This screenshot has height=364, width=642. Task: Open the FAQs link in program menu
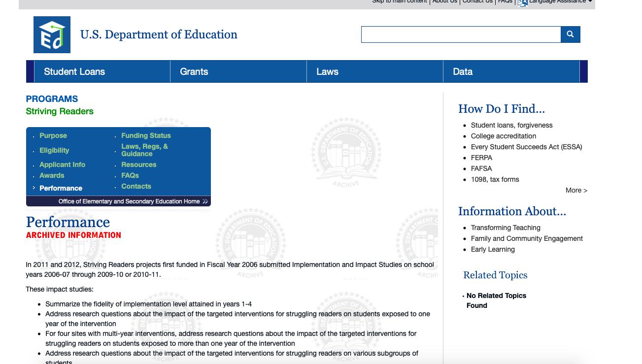coord(130,175)
